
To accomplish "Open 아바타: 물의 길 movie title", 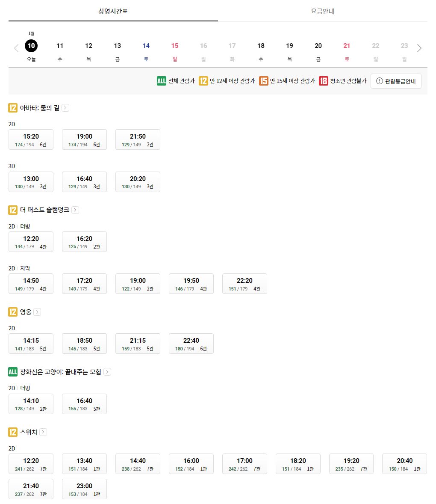I will tap(40, 108).
